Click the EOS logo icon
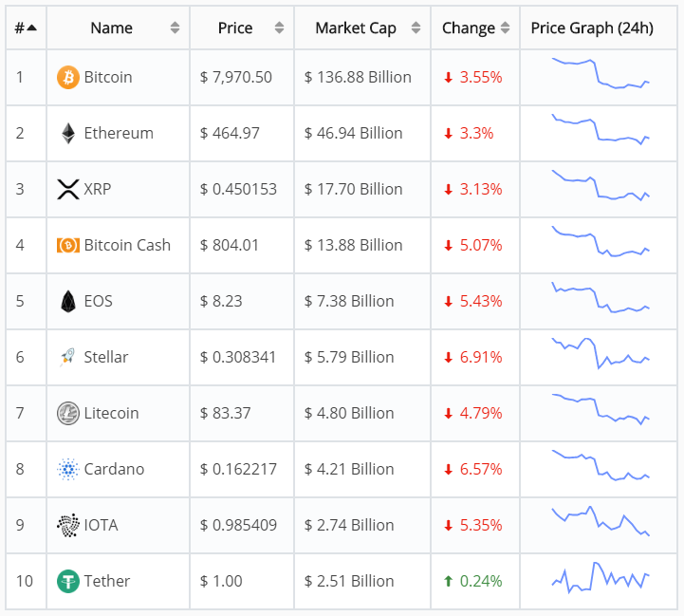This screenshot has width=684, height=616. (x=68, y=301)
